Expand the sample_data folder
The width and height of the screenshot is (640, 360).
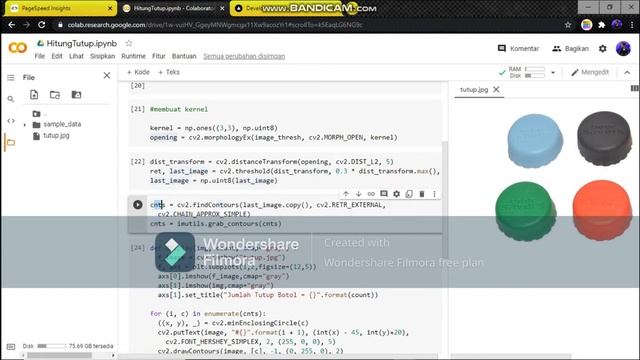pyautogui.click(x=25, y=124)
